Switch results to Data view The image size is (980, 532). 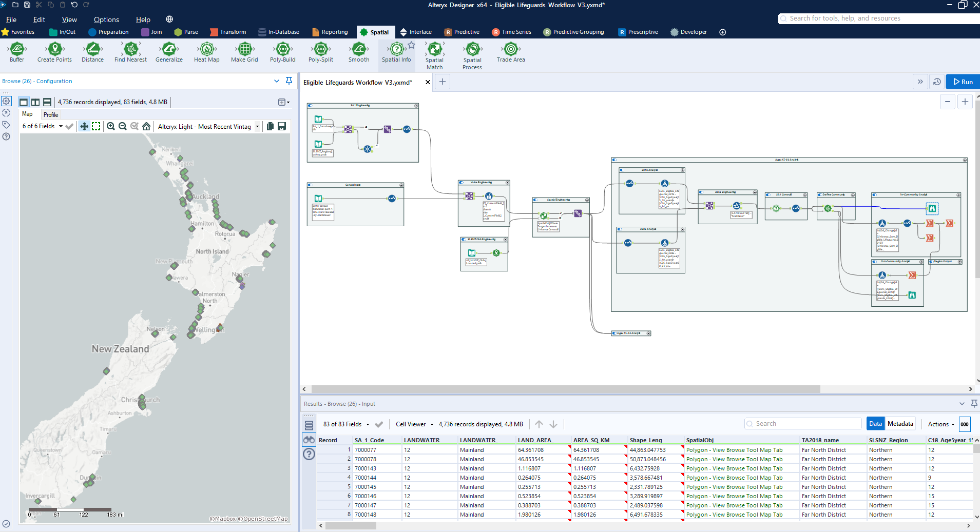coord(875,424)
